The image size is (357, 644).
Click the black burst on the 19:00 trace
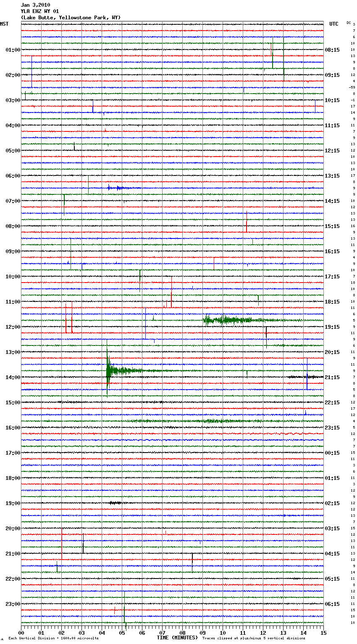(x=115, y=503)
